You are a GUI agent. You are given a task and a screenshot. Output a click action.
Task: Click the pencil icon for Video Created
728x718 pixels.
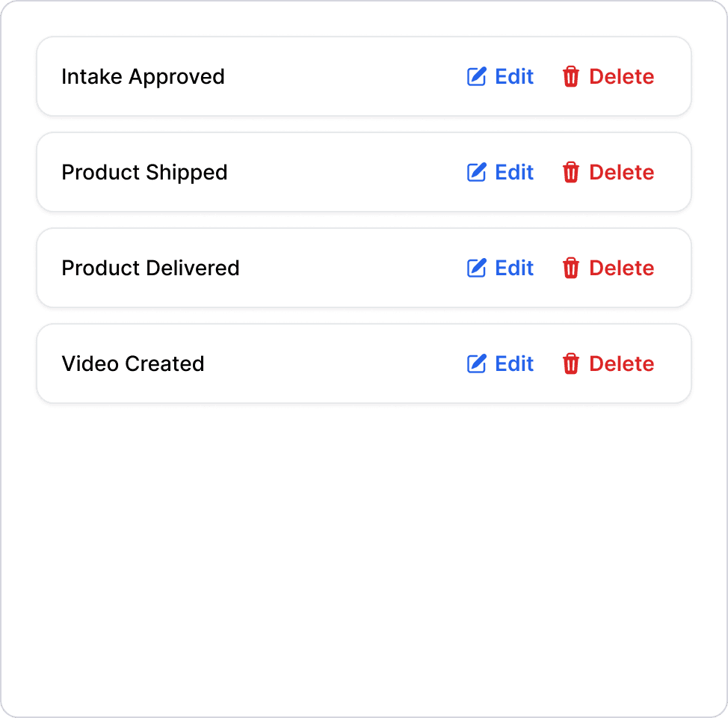pos(476,363)
